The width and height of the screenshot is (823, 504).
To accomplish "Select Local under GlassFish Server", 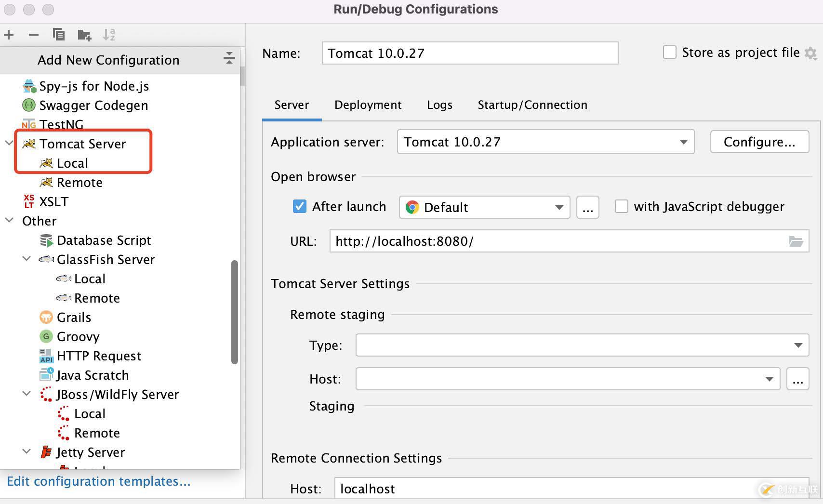I will (x=90, y=279).
